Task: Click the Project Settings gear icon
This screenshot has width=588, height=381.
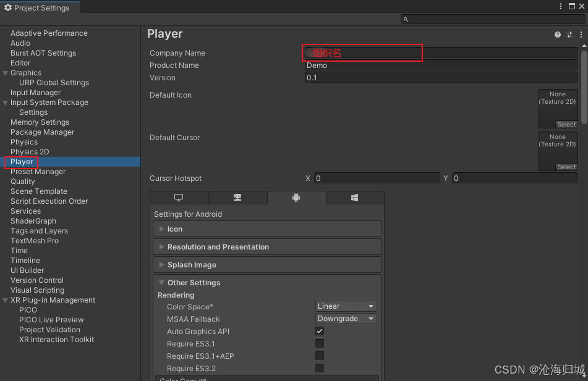Action: 8,7
